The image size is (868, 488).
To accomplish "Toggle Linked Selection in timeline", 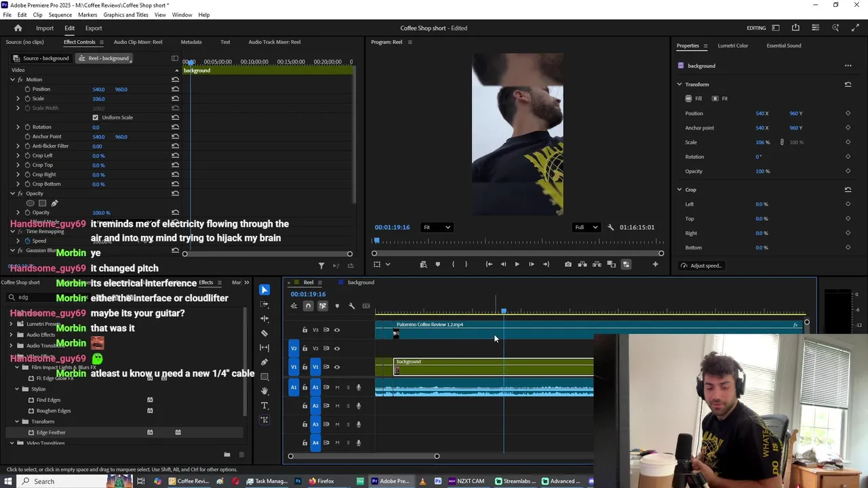I will 322,306.
